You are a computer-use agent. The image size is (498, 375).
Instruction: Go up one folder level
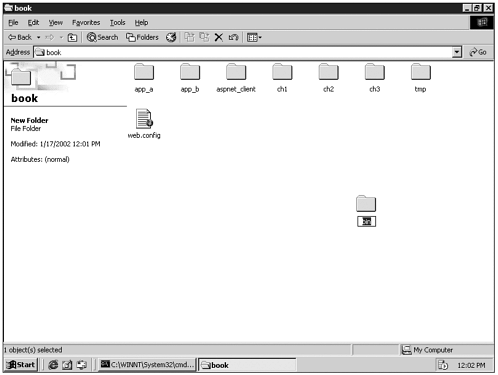coord(72,37)
